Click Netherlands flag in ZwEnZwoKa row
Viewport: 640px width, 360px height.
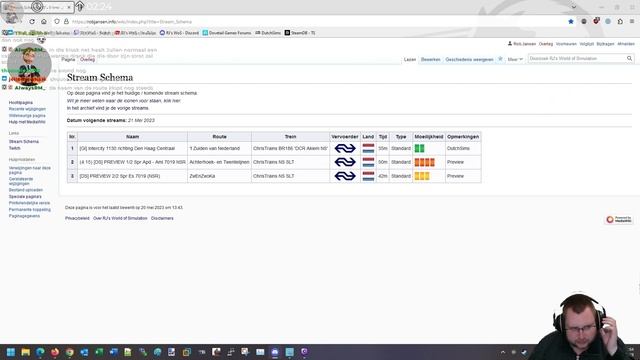click(x=368, y=176)
